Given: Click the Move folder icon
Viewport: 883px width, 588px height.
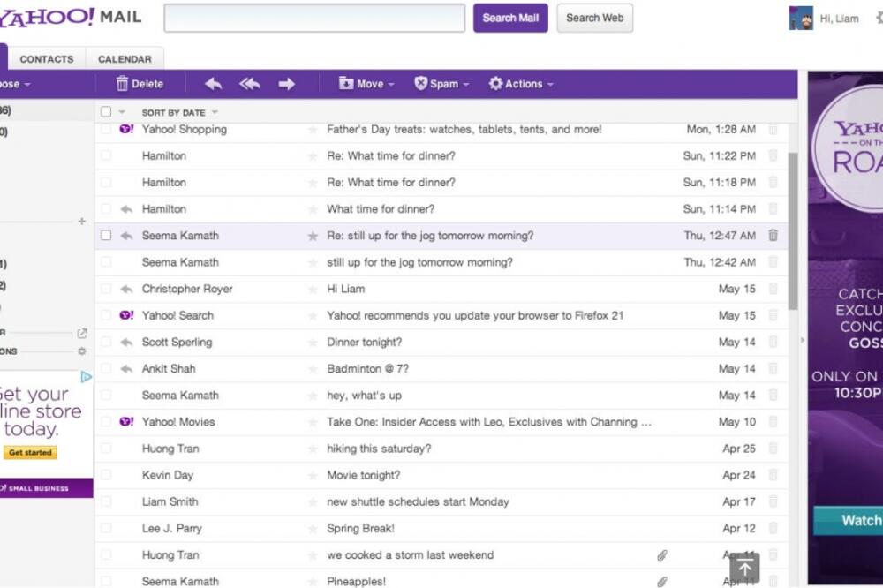Looking at the screenshot, I should [346, 83].
